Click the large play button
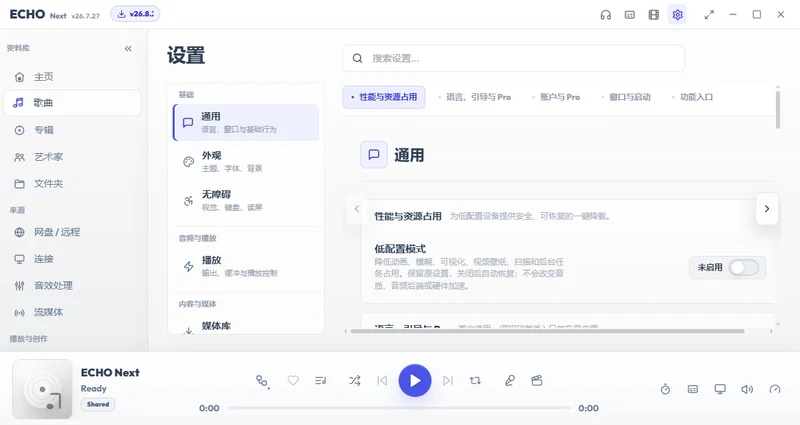 415,381
